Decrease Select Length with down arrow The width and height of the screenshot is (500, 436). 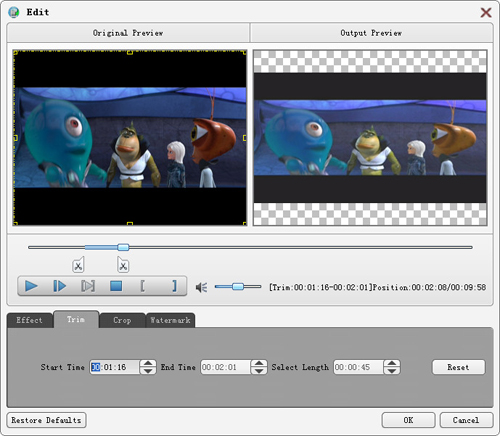pos(392,371)
